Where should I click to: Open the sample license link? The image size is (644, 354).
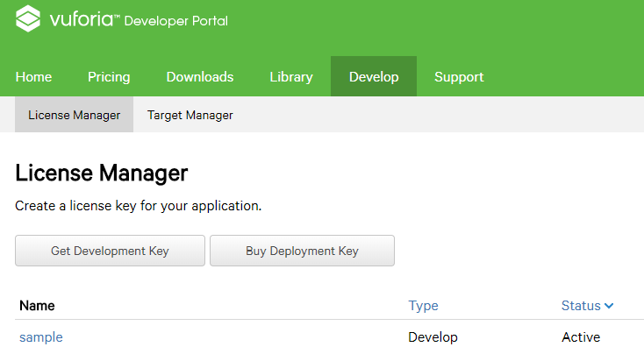[x=41, y=337]
